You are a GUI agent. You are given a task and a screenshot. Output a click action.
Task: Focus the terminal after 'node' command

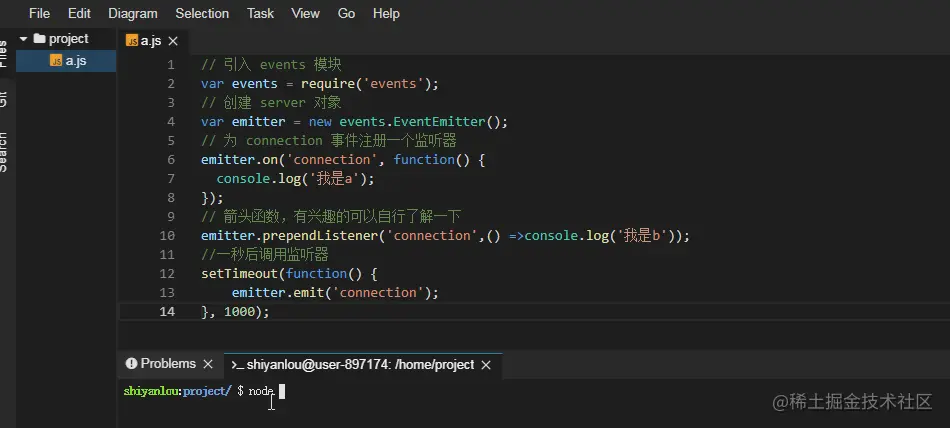282,392
